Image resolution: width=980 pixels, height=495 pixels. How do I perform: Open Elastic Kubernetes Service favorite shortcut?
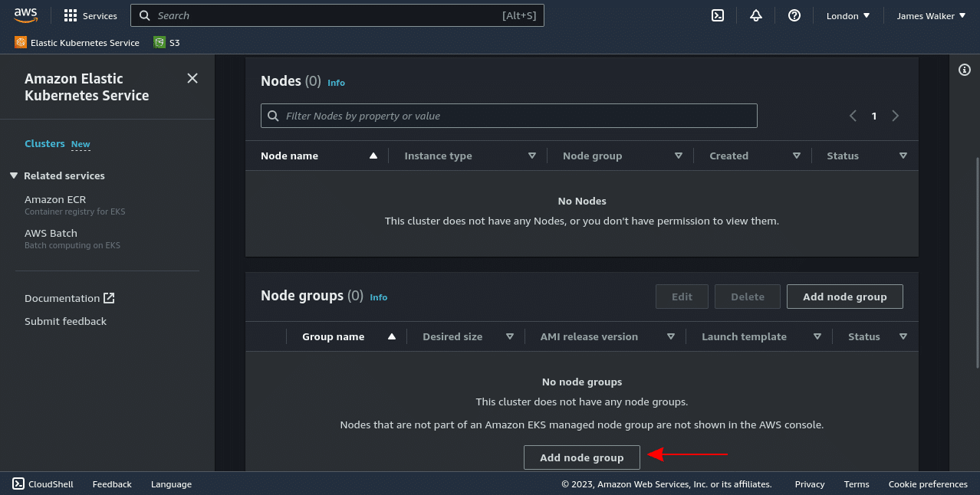(77, 43)
